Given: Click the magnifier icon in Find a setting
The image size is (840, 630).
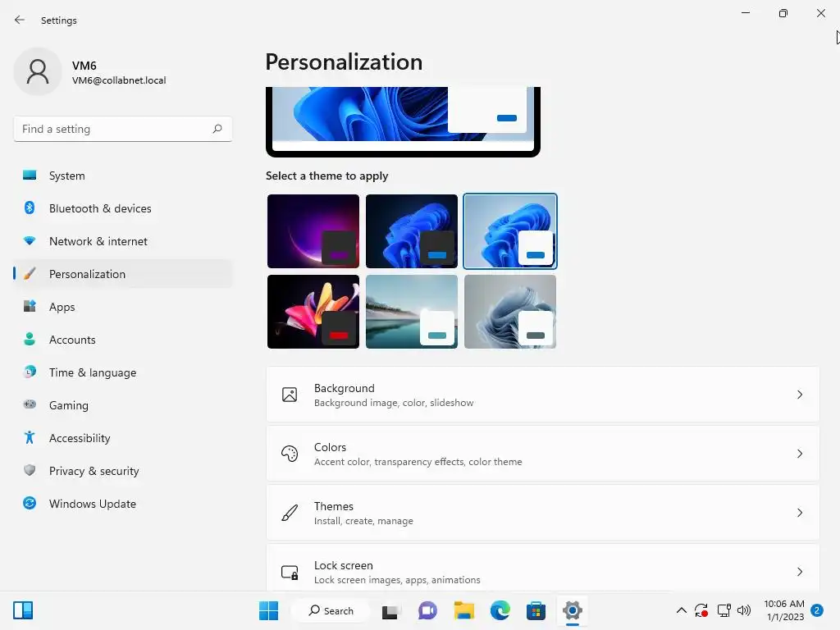Looking at the screenshot, I should tap(217, 129).
